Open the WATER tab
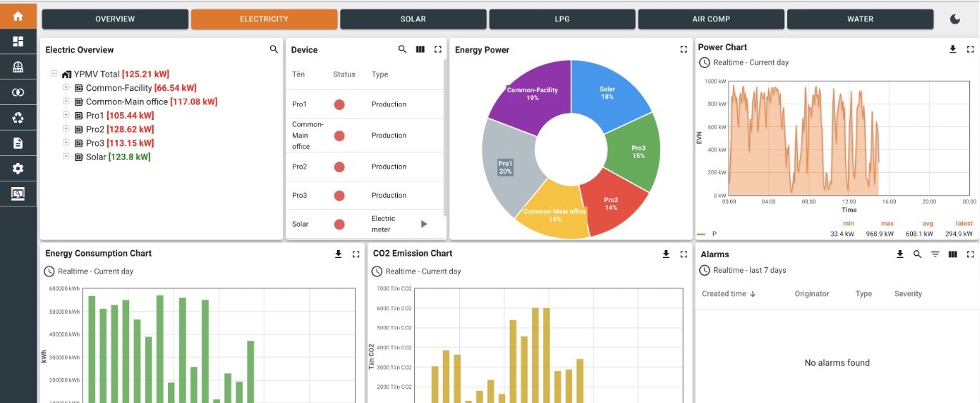980x403 pixels. [860, 19]
